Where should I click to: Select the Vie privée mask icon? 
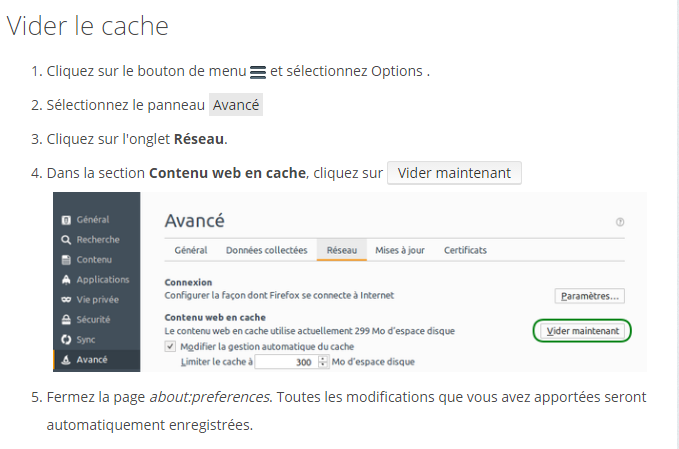coord(66,300)
